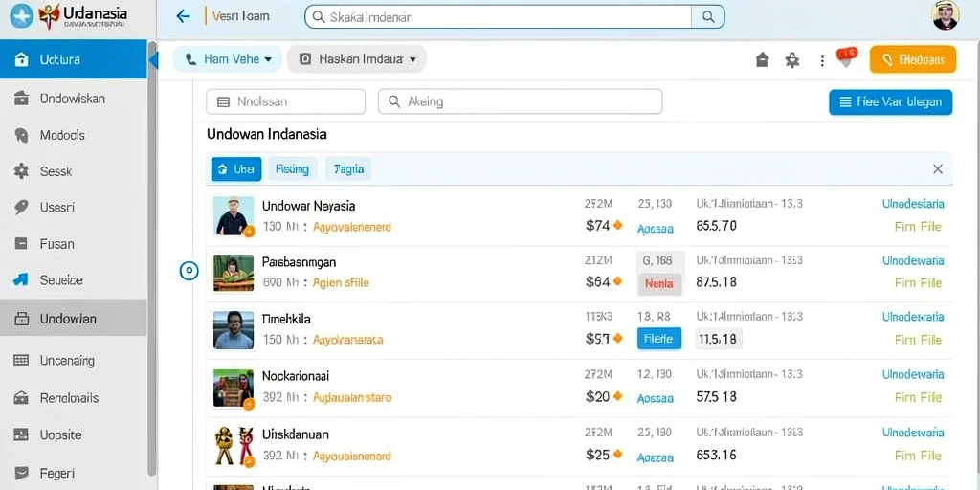
Task: Switch to the Fisting tab
Action: pyautogui.click(x=293, y=168)
